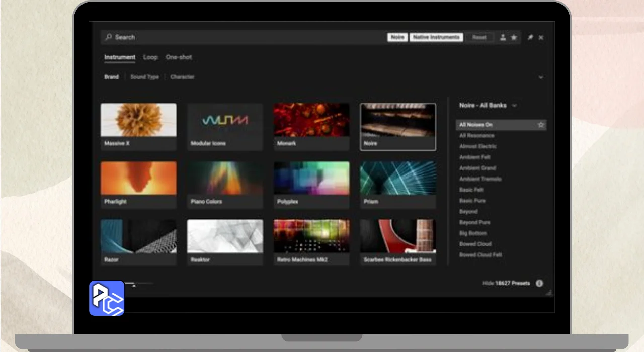
Task: Select the Razor instrument tile
Action: (x=138, y=242)
